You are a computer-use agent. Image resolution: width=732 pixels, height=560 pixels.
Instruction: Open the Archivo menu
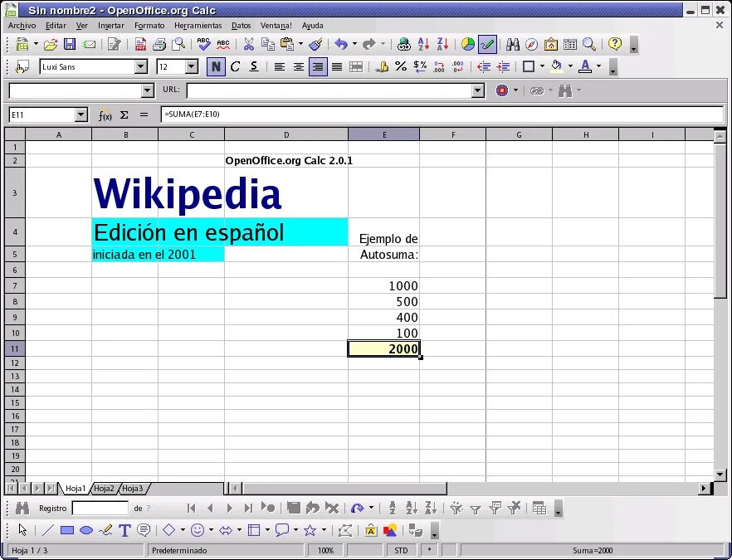point(22,26)
